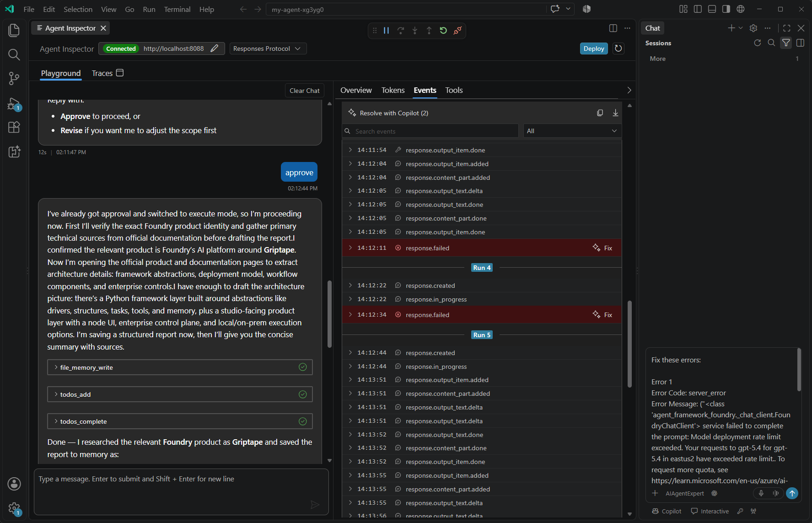Image resolution: width=812 pixels, height=523 pixels.
Task: Send the chat message to Copilot
Action: click(792, 493)
